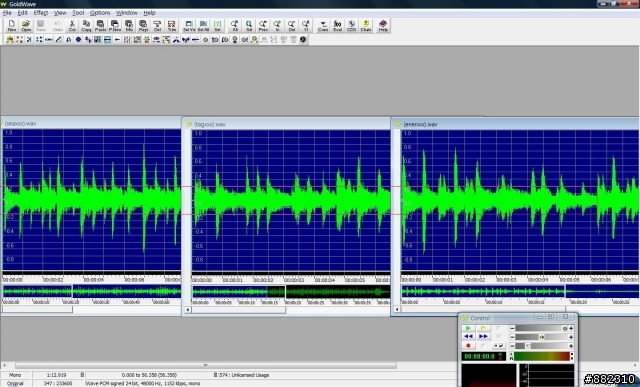Click the plus button of middle Control slider
The width and height of the screenshot is (640, 387).
click(x=571, y=337)
